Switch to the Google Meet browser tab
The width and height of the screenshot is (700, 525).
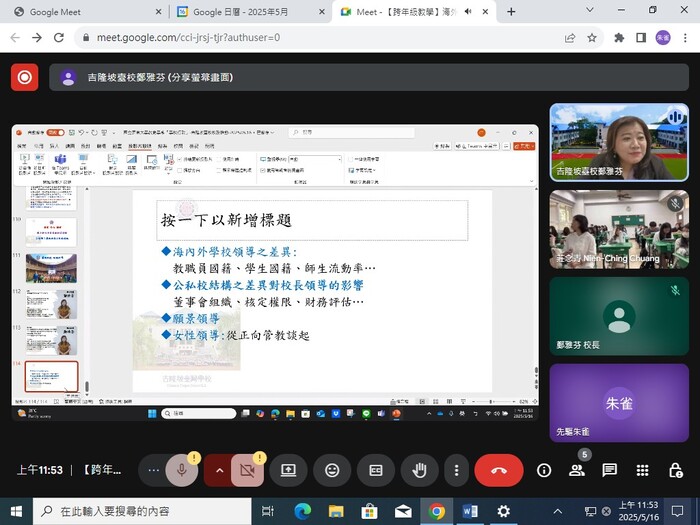[80, 12]
